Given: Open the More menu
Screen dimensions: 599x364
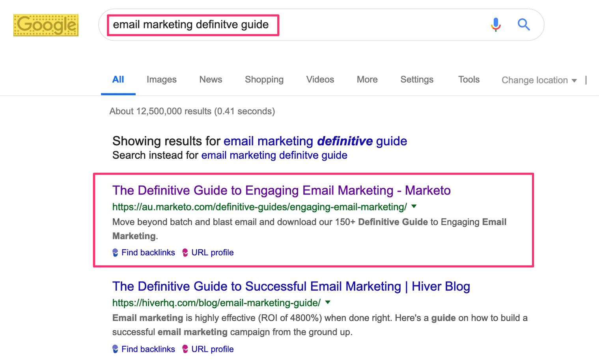Looking at the screenshot, I should click(x=367, y=80).
